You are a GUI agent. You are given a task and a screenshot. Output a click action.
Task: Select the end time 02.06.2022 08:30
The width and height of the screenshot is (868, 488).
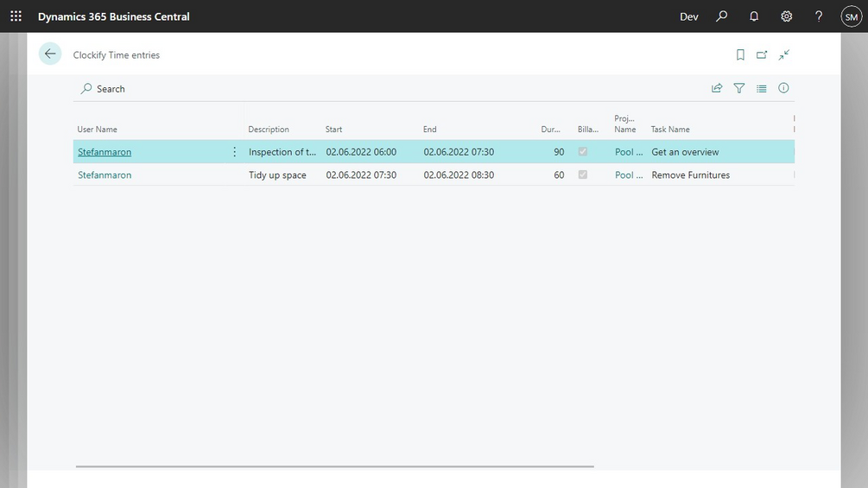click(459, 174)
